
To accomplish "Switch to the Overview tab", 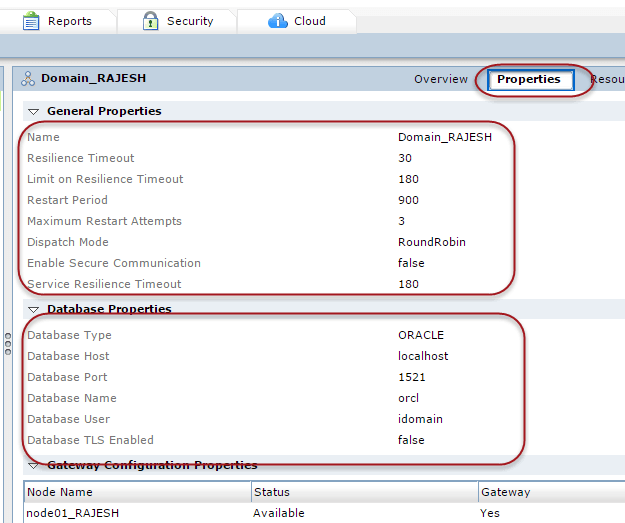I will click(x=441, y=79).
